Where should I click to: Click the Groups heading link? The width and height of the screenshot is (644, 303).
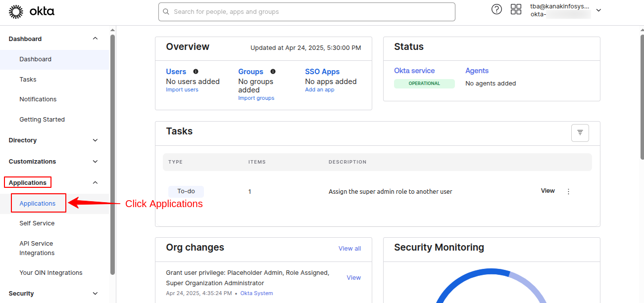[251, 72]
